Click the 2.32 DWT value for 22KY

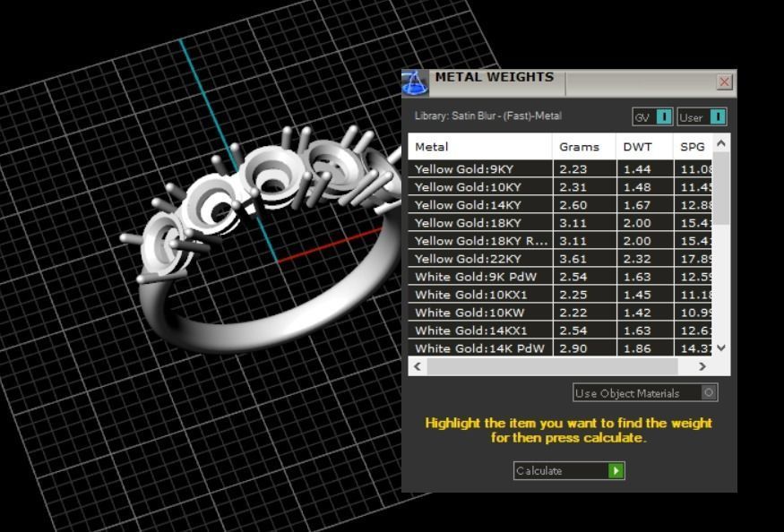[637, 259]
